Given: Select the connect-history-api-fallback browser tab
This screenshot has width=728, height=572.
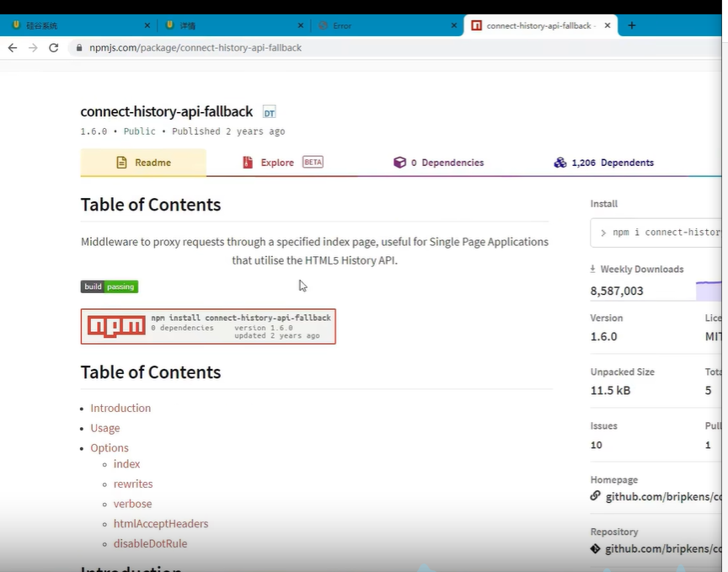Looking at the screenshot, I should tap(538, 25).
